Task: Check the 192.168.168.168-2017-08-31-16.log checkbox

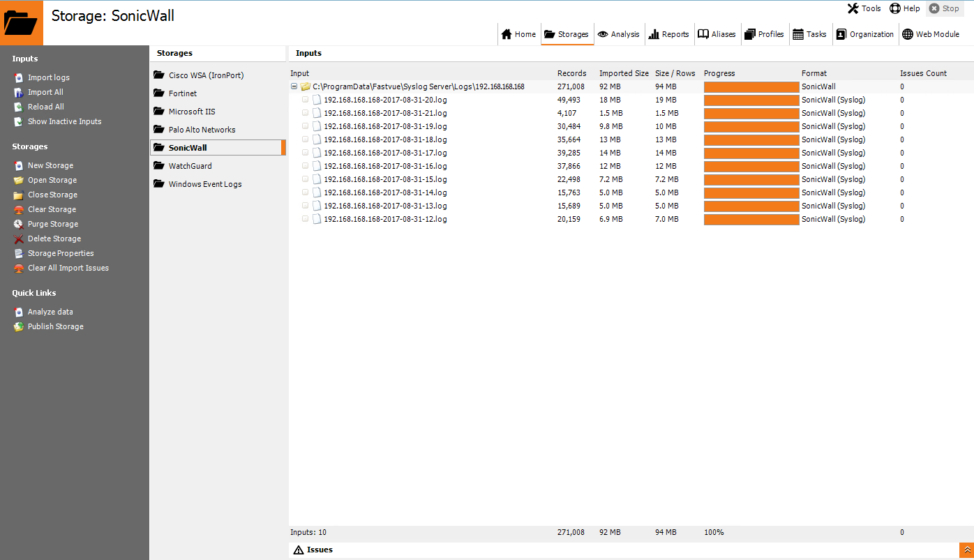Action: click(306, 166)
